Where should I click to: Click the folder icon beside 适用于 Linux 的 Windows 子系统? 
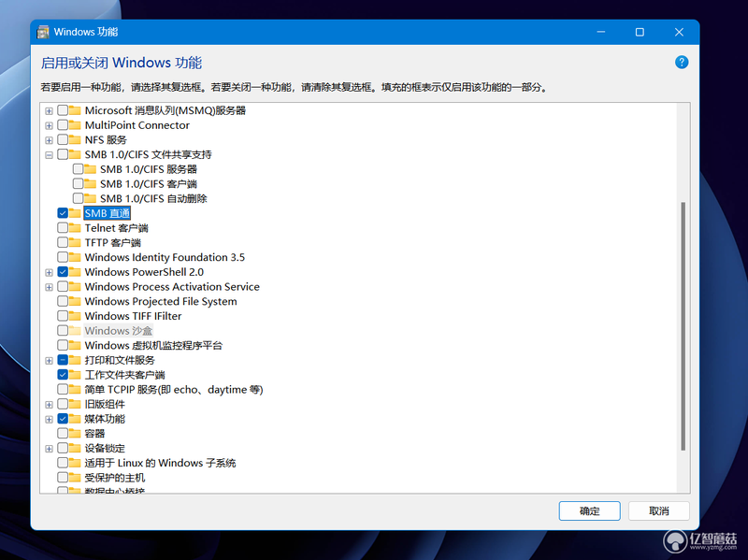coord(75,463)
